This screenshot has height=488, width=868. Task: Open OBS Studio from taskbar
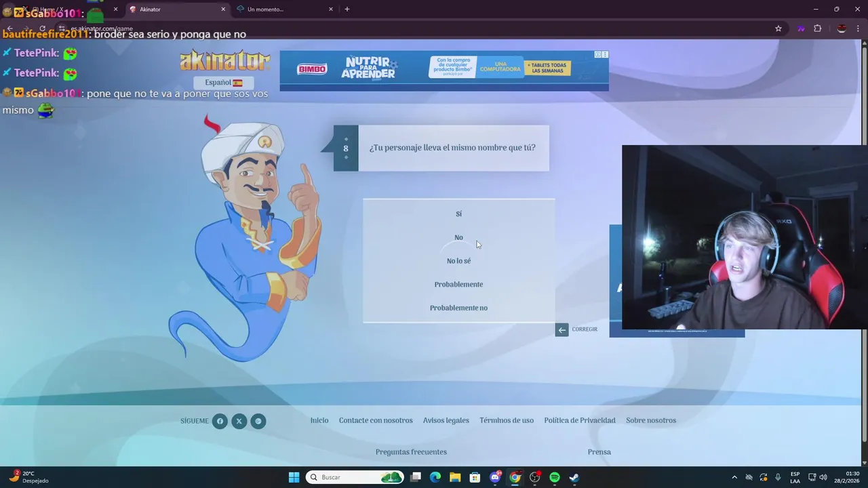[535, 478]
